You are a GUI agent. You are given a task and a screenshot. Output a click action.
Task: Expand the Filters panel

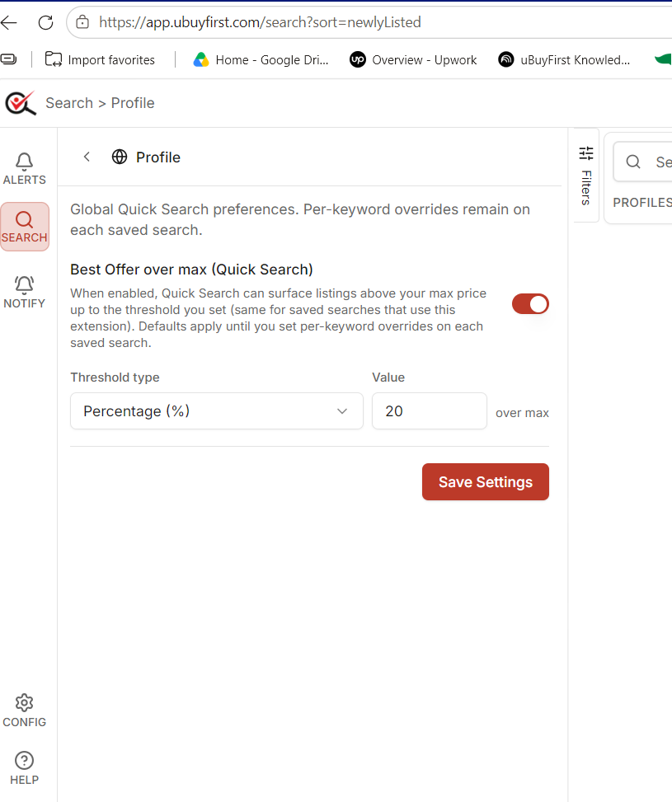click(x=586, y=175)
